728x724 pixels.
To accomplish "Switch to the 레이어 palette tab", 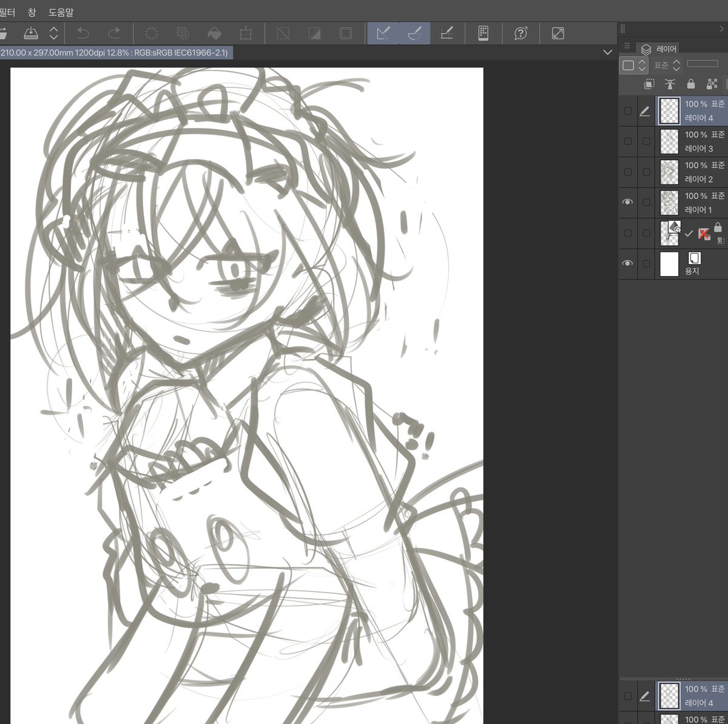I will tap(658, 49).
